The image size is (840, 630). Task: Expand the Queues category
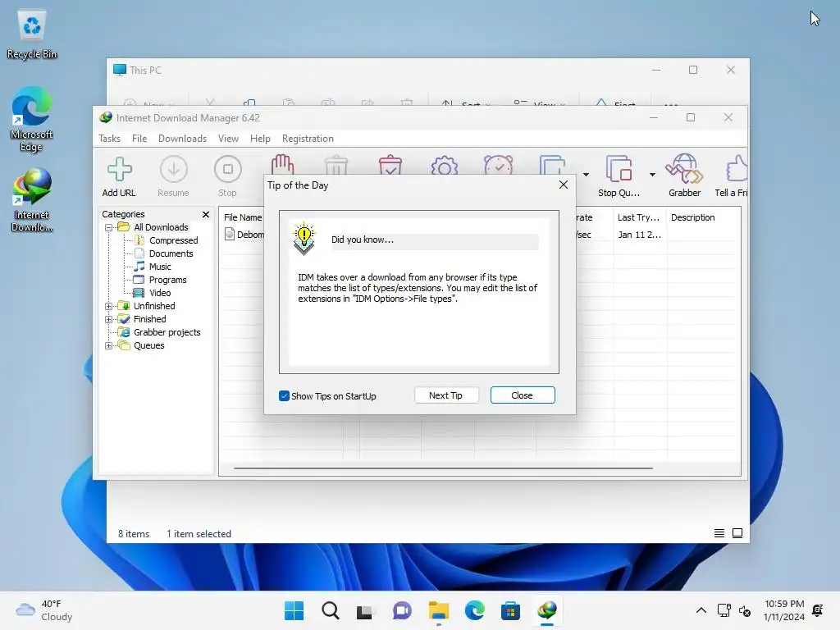pyautogui.click(x=109, y=345)
